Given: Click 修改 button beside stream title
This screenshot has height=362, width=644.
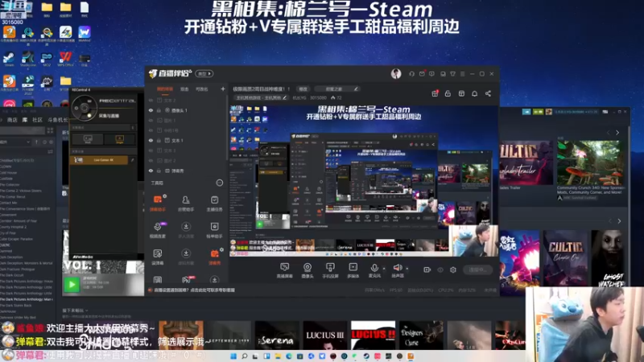Looking at the screenshot, I should click(303, 88).
